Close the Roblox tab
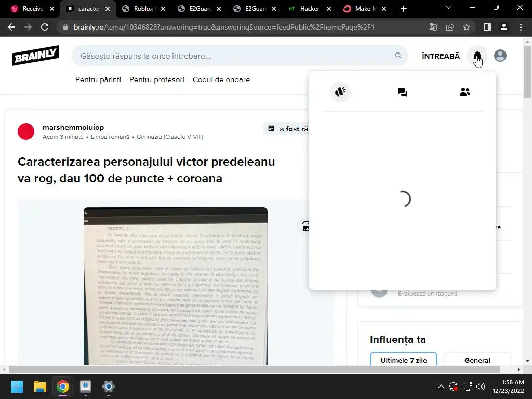Viewport: 532px width, 399px height. coord(163,9)
